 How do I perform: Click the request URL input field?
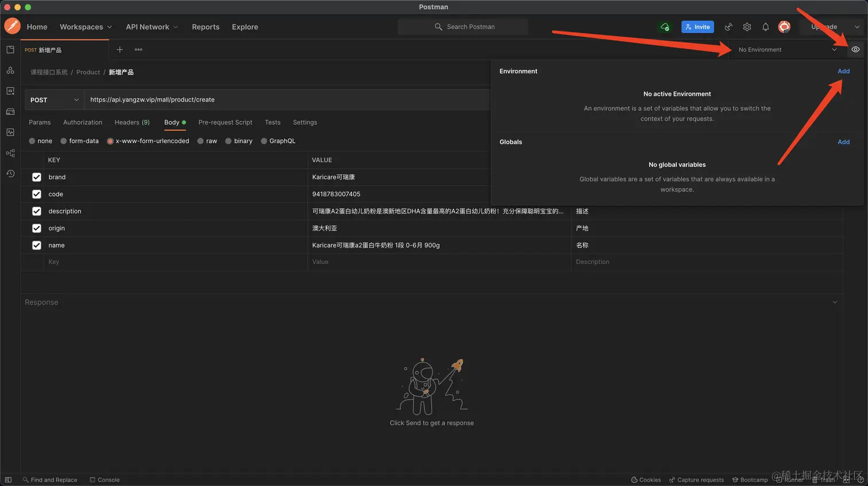[287, 100]
